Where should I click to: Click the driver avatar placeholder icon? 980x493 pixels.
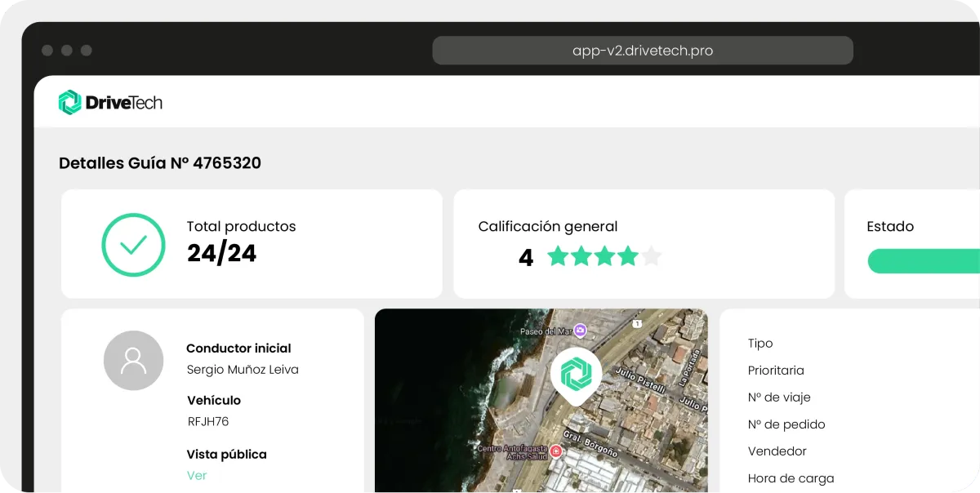[x=133, y=360]
